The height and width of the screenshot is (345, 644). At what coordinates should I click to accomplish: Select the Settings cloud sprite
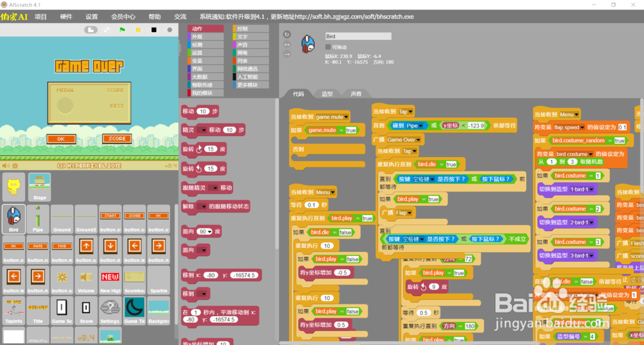[110, 310]
